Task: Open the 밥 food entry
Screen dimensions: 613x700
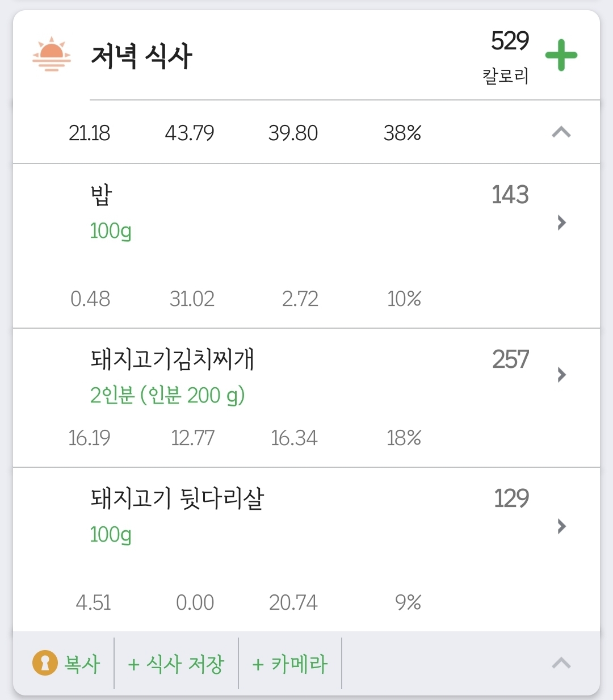Action: tap(102, 195)
